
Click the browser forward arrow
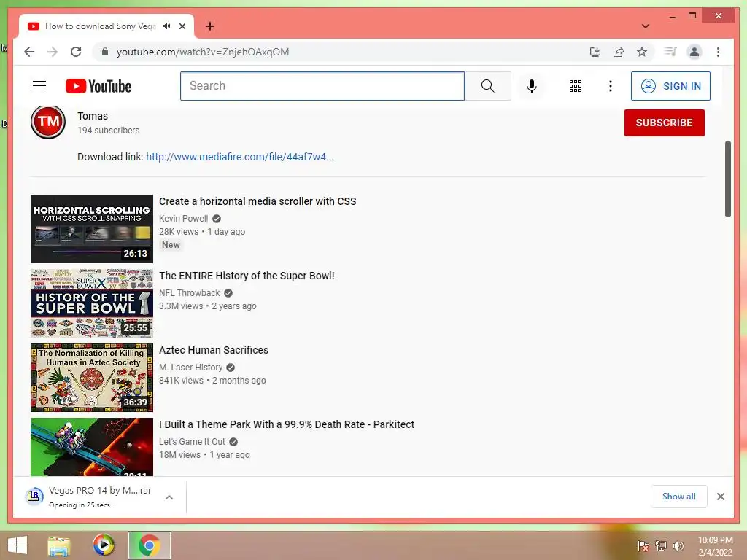tap(53, 52)
